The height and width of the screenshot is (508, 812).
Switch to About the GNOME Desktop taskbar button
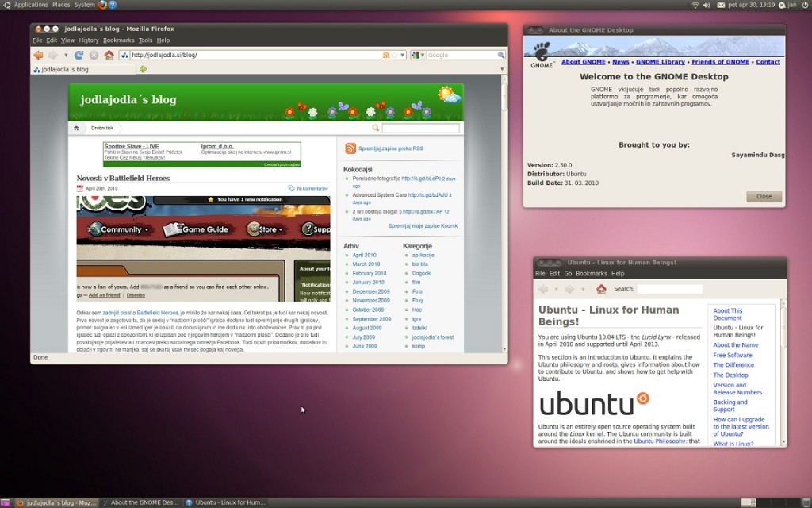(x=141, y=502)
